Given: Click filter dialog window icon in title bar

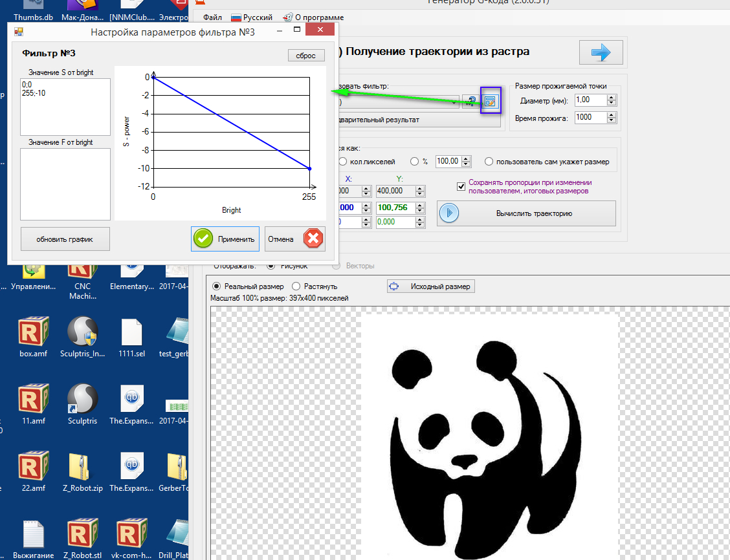Looking at the screenshot, I should pyautogui.click(x=19, y=32).
